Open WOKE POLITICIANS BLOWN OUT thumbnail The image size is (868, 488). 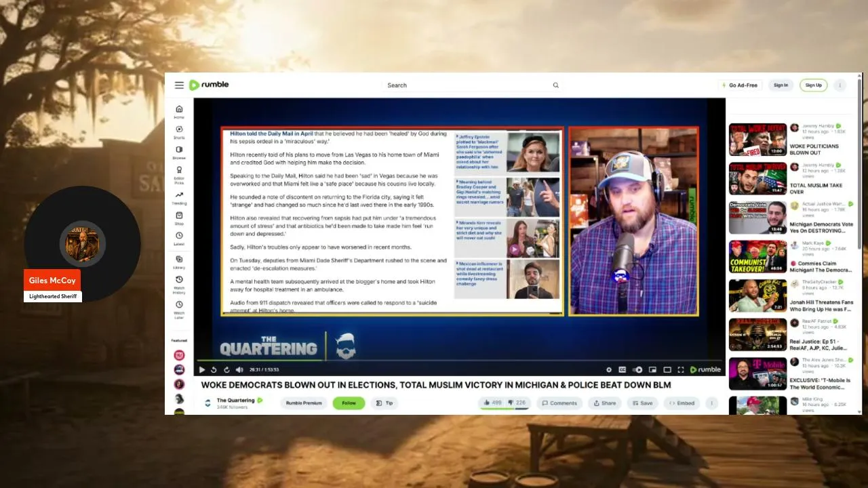(757, 140)
